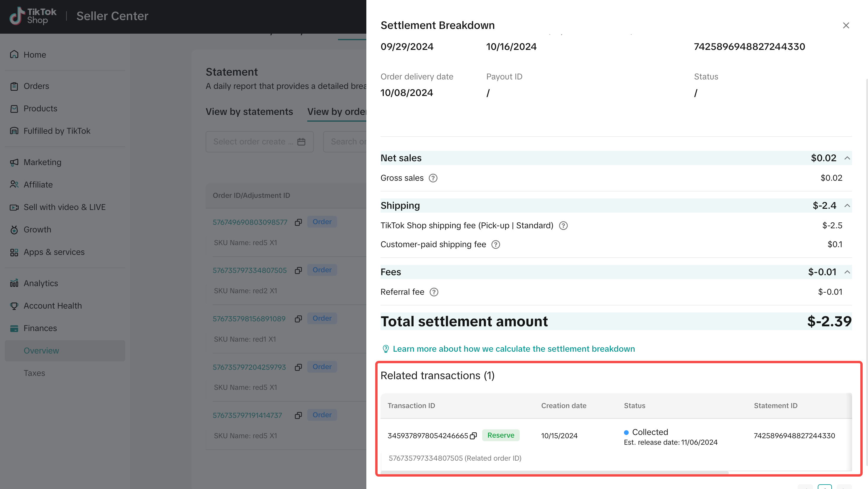This screenshot has height=489, width=868.
Task: Copy transaction ID 3459378978054246665
Action: tap(473, 436)
